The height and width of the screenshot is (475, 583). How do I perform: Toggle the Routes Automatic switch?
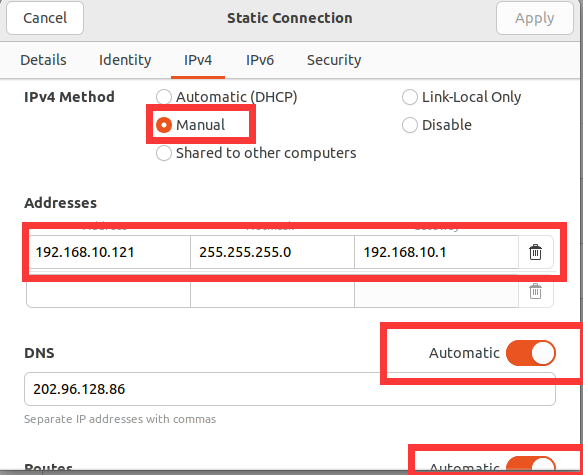pyautogui.click(x=531, y=465)
